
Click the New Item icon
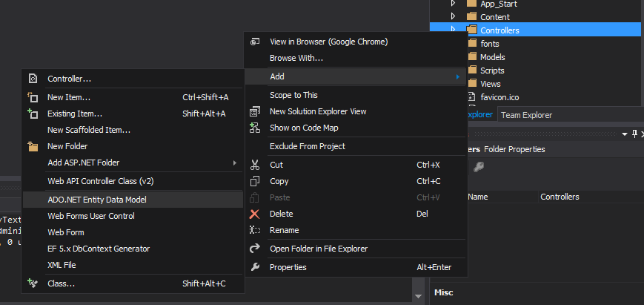pos(32,97)
